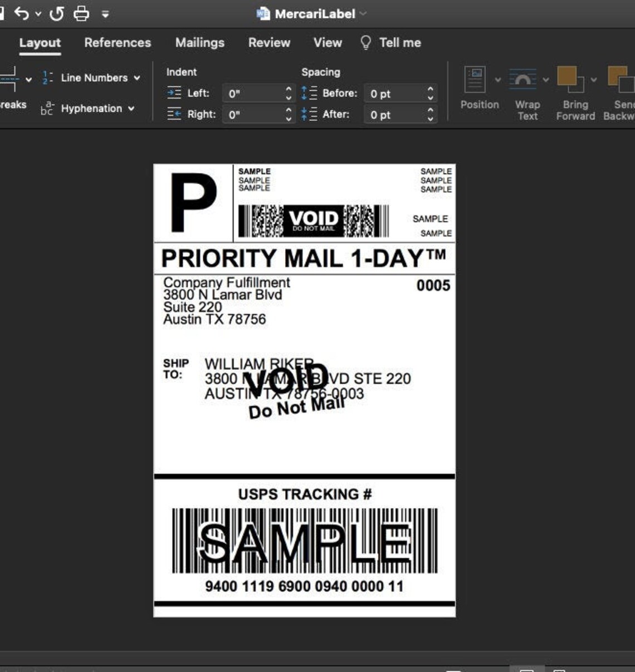
Task: Click the Indent Left icon
Action: point(173,93)
